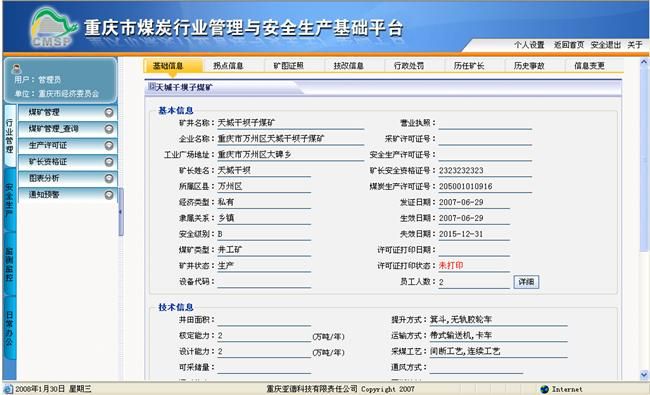The image size is (650, 395).
Task: Select 安全生产 vertical tab
Action: (10, 201)
